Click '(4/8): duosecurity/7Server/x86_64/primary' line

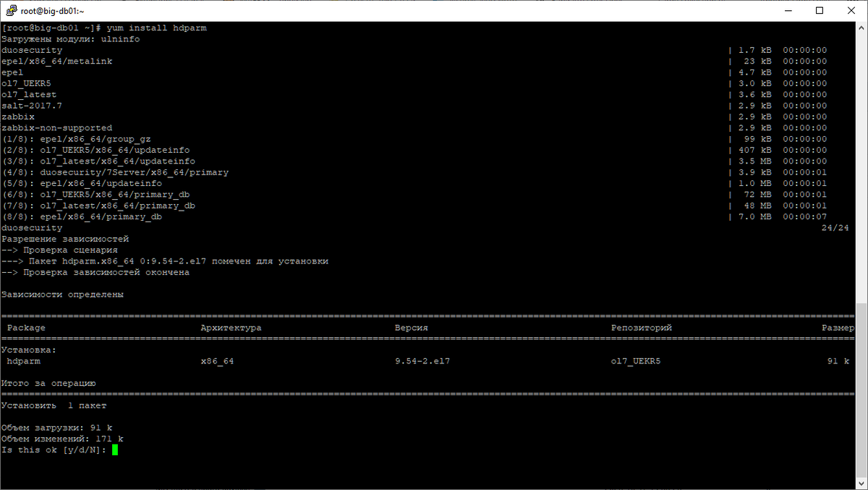coord(115,172)
